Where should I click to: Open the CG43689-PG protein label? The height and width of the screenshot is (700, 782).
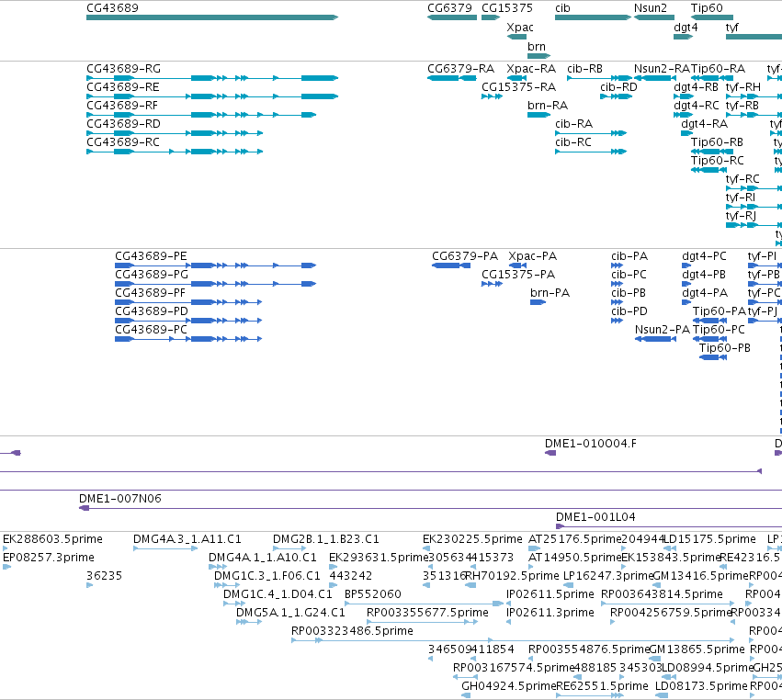[x=152, y=275]
